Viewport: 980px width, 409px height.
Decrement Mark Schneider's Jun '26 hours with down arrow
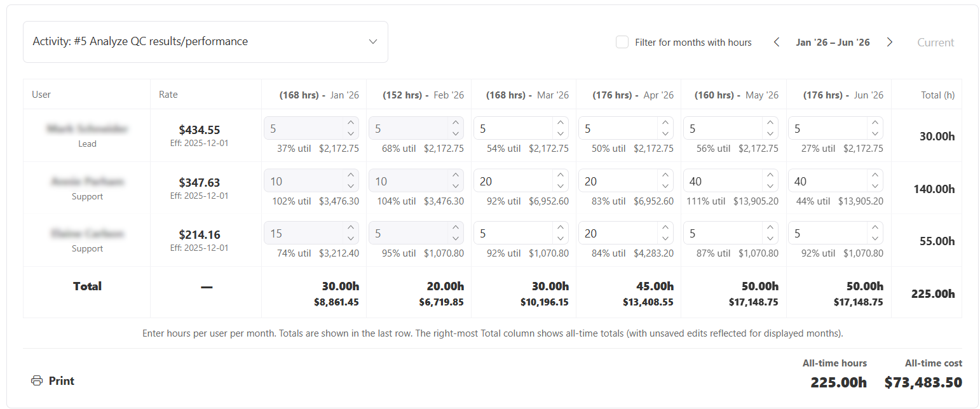tap(876, 132)
